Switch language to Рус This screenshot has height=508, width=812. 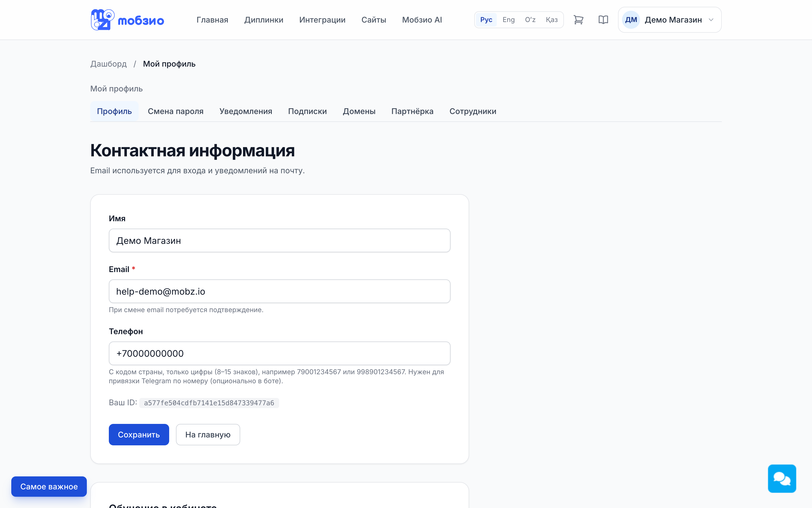pyautogui.click(x=486, y=20)
